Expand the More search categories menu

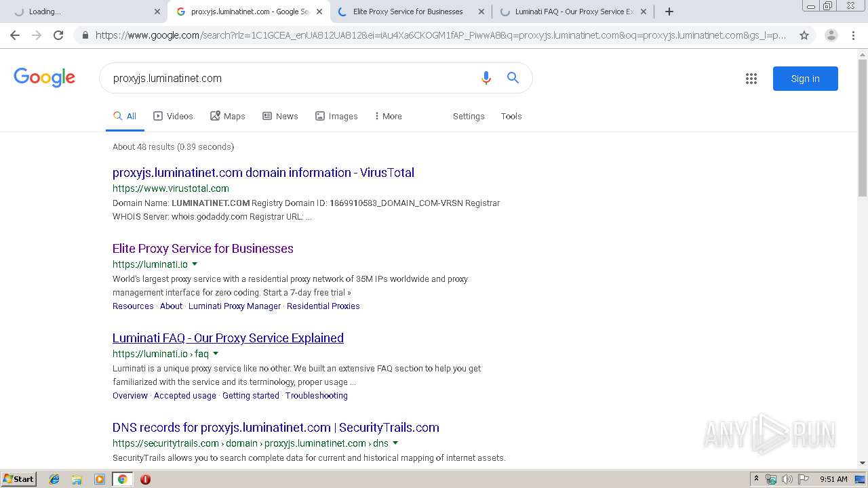pyautogui.click(x=388, y=116)
